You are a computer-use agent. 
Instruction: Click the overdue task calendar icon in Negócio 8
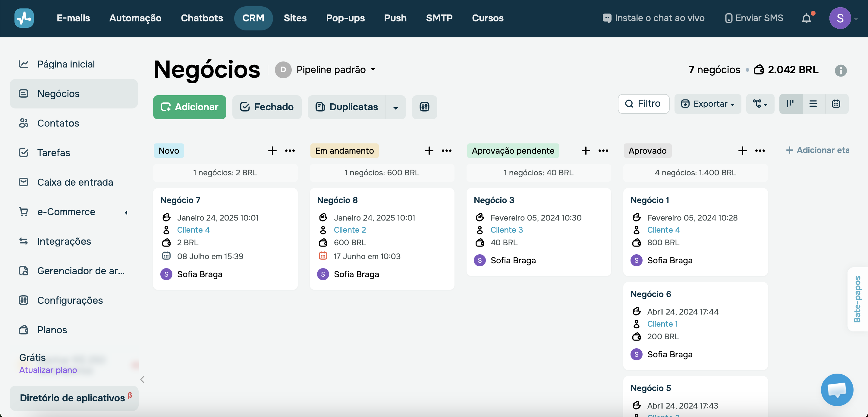click(323, 256)
